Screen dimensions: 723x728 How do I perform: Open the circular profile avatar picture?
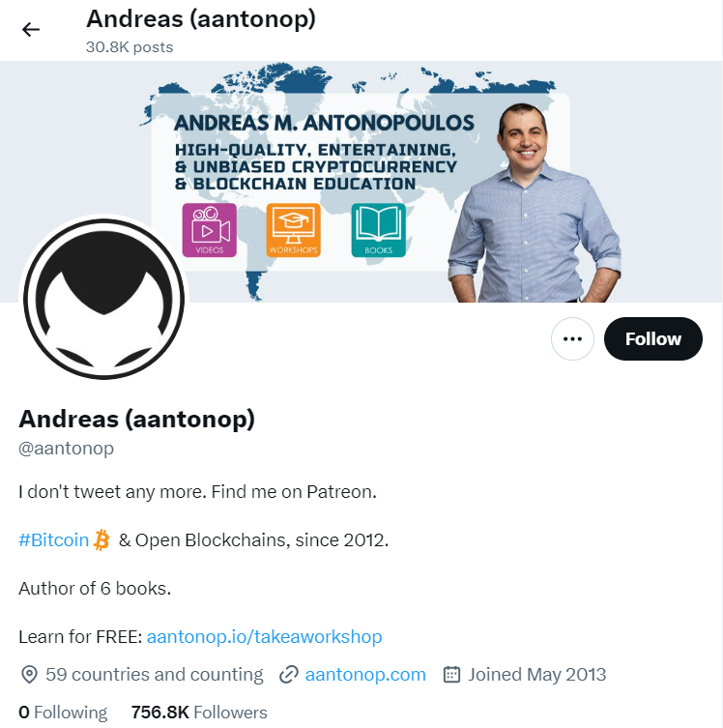104,300
